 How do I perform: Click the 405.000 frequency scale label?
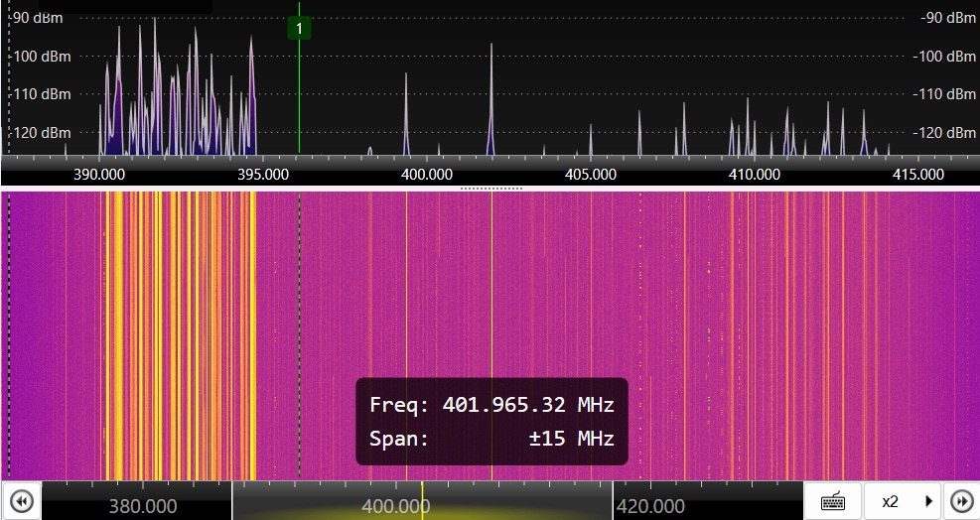click(590, 175)
